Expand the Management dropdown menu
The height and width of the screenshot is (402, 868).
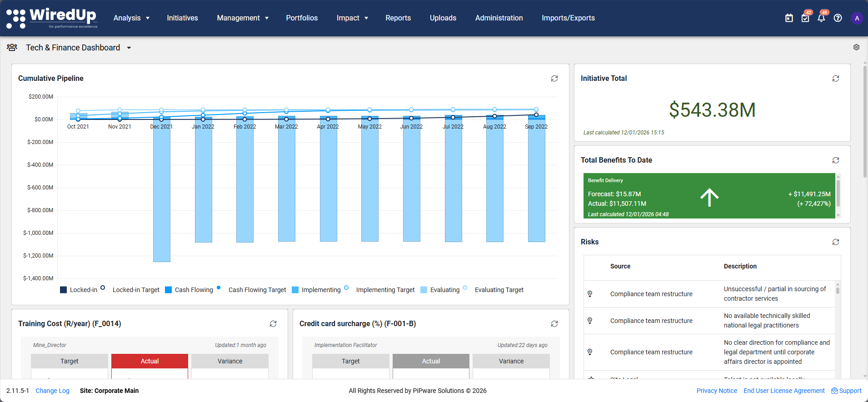coord(243,18)
